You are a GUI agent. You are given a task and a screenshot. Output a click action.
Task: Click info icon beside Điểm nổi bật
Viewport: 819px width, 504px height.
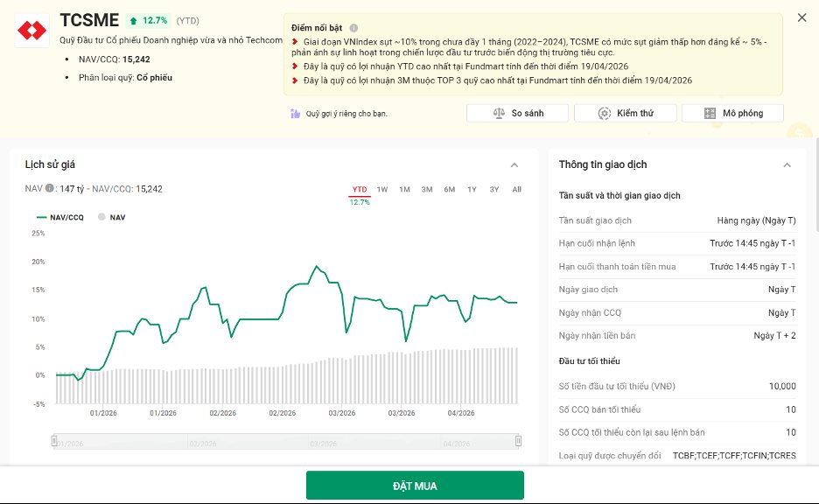tap(353, 28)
